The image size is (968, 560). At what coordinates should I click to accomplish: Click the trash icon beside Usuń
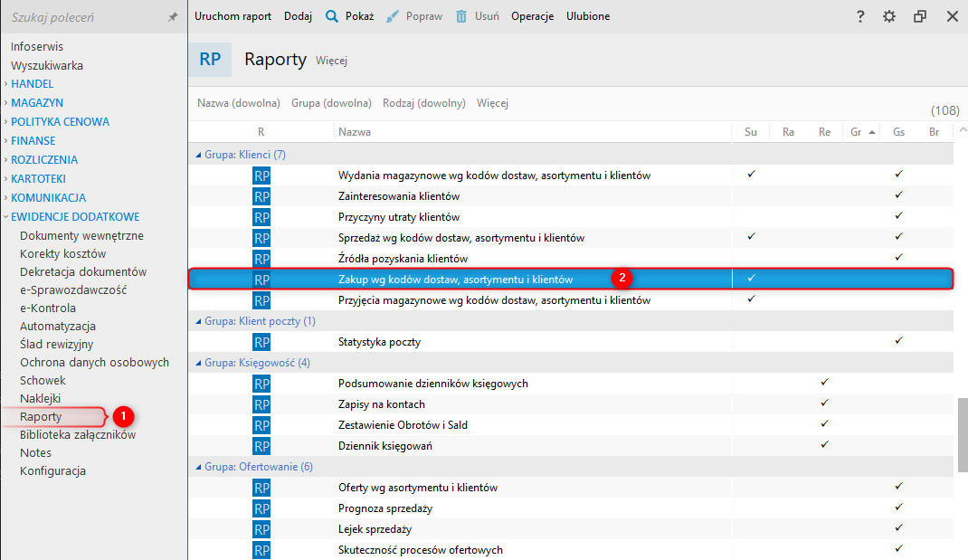coord(461,16)
